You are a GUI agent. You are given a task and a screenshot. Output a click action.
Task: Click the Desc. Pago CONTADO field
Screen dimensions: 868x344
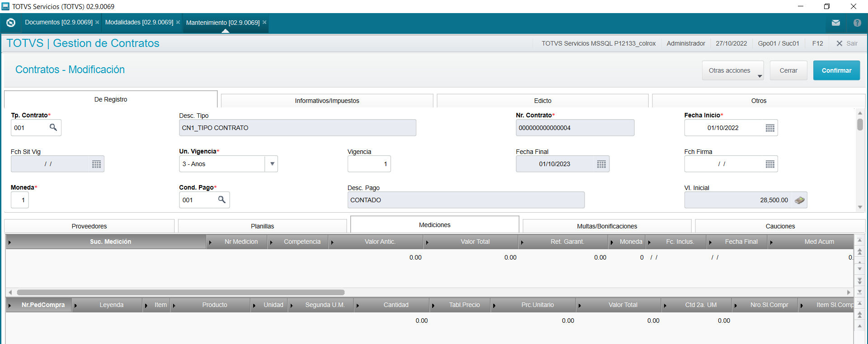click(x=466, y=200)
